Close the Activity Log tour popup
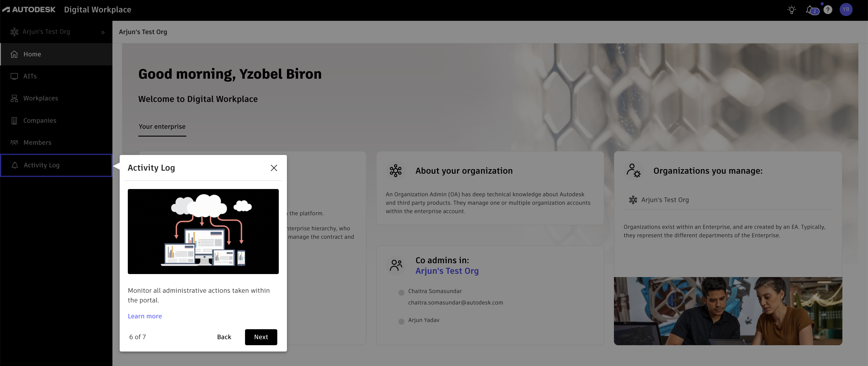Image resolution: width=868 pixels, height=366 pixels. click(274, 168)
